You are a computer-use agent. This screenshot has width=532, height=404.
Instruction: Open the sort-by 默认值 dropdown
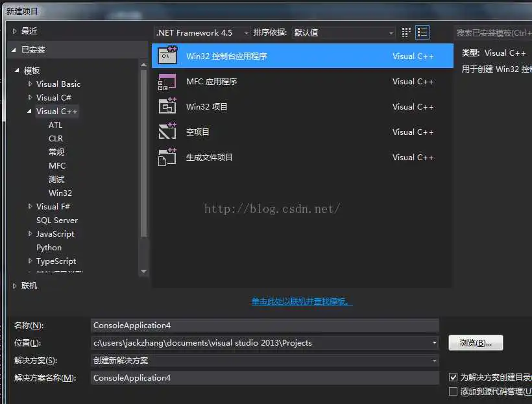pyautogui.click(x=343, y=33)
